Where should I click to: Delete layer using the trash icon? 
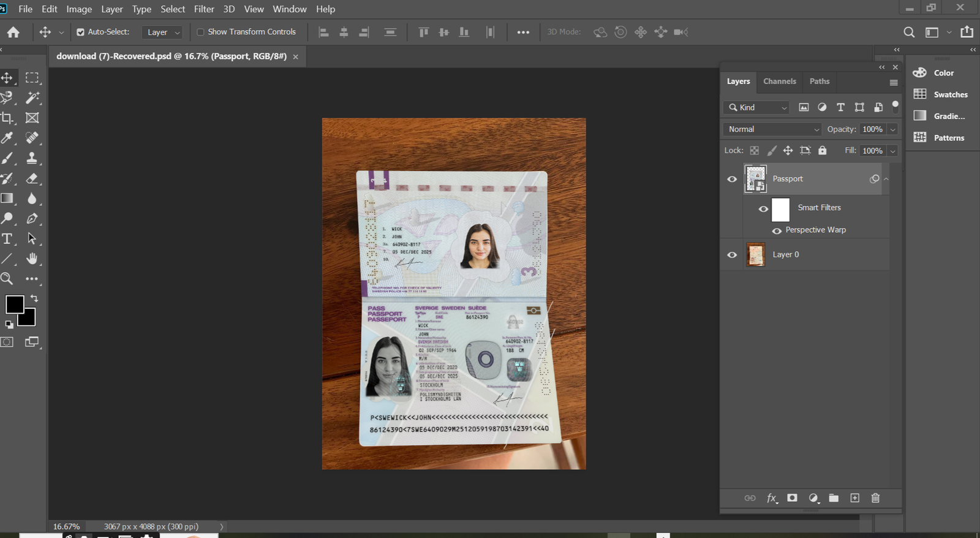(875, 498)
